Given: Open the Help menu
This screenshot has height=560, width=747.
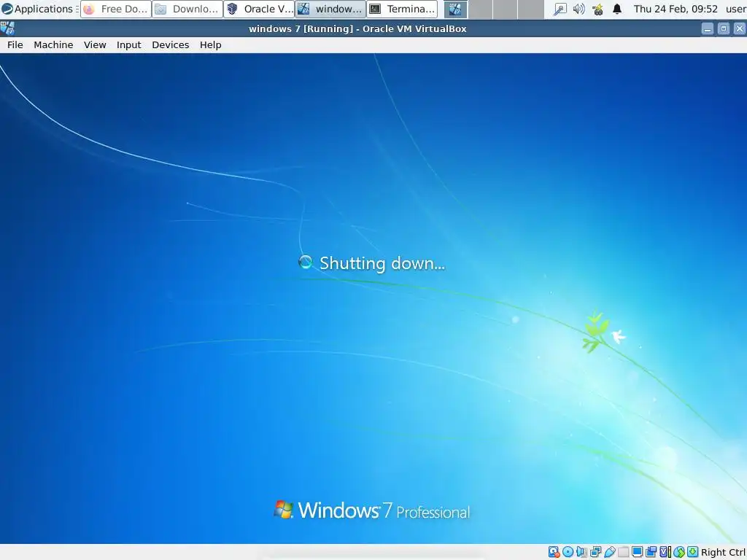Looking at the screenshot, I should tap(210, 44).
